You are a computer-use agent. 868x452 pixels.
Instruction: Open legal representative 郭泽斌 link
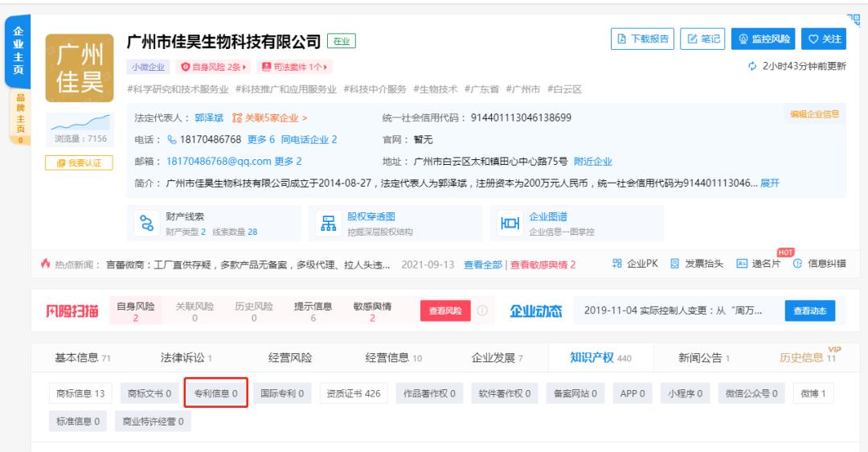point(209,118)
